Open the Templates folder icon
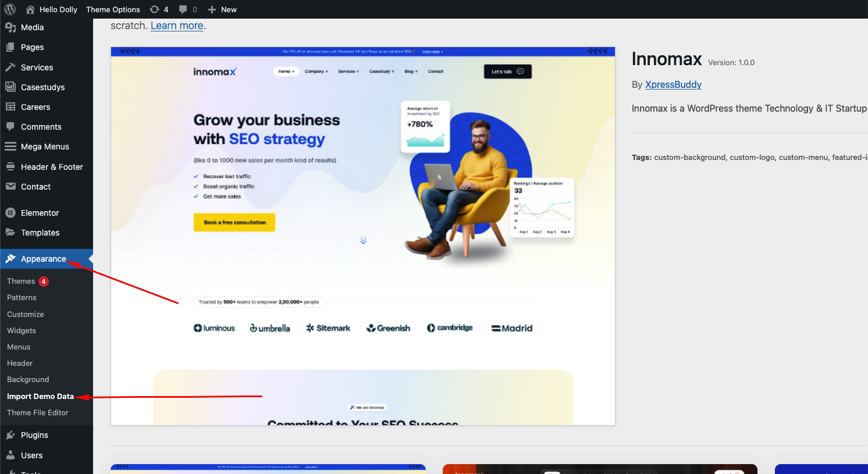The height and width of the screenshot is (474, 868). pyautogui.click(x=10, y=233)
